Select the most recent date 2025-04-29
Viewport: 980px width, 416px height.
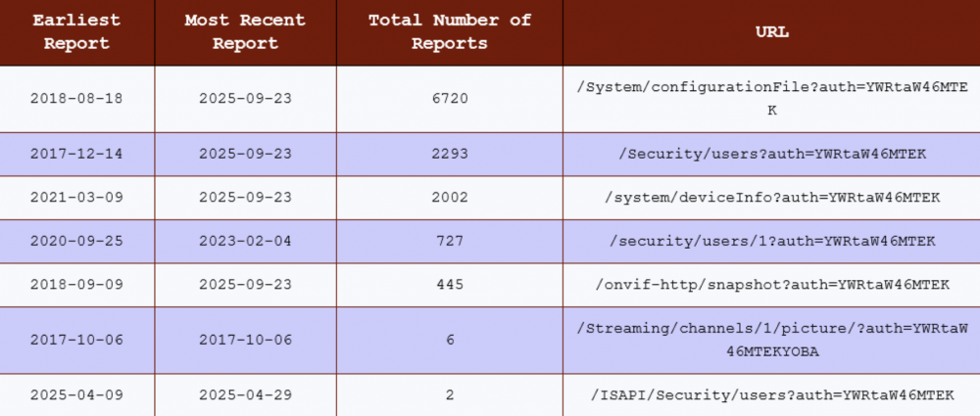coord(245,395)
